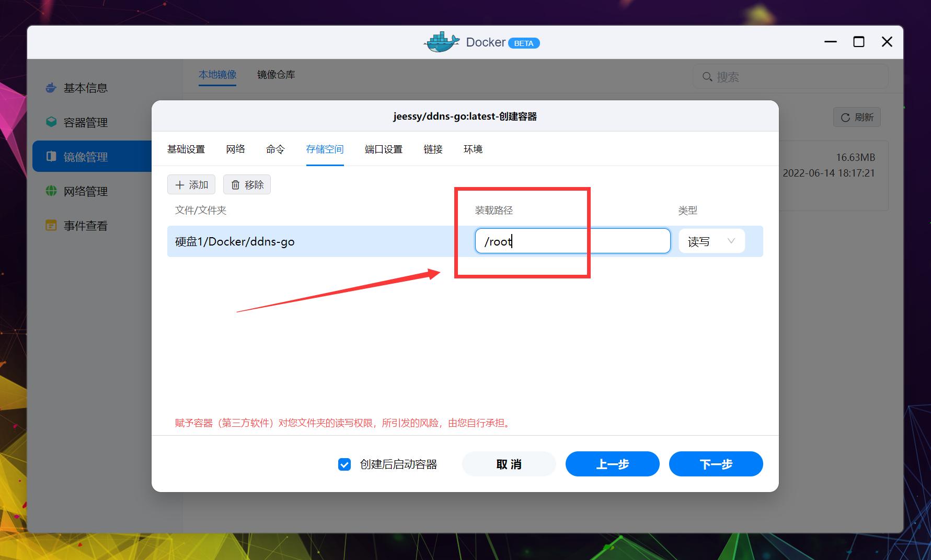The image size is (931, 560).
Task: Click the 下一步 button
Action: tap(716, 464)
